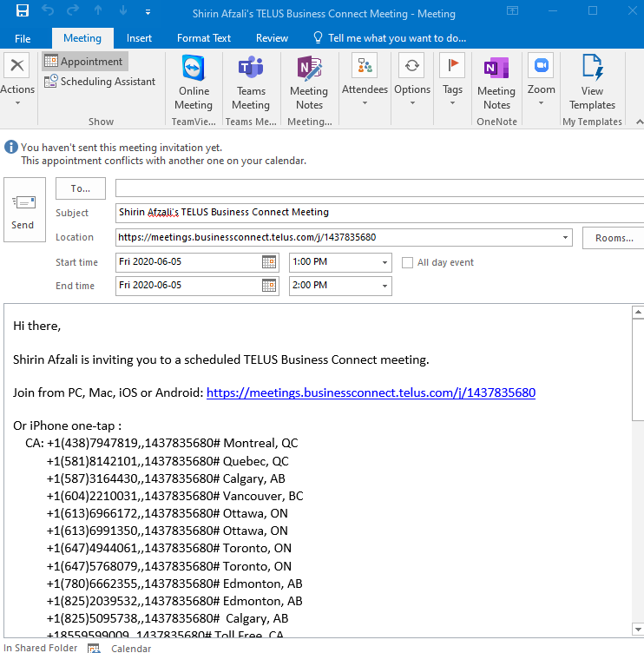Open the Review tab
This screenshot has height=653, width=644.
(x=272, y=38)
